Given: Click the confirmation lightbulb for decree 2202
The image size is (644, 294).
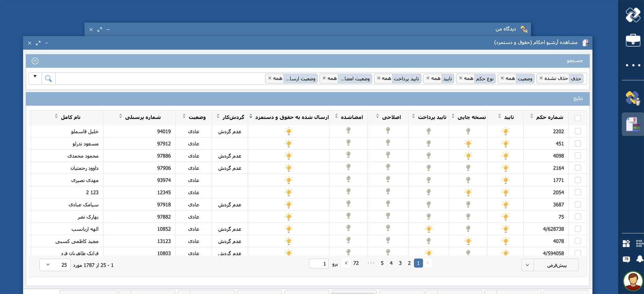Looking at the screenshot, I should coord(505,131).
